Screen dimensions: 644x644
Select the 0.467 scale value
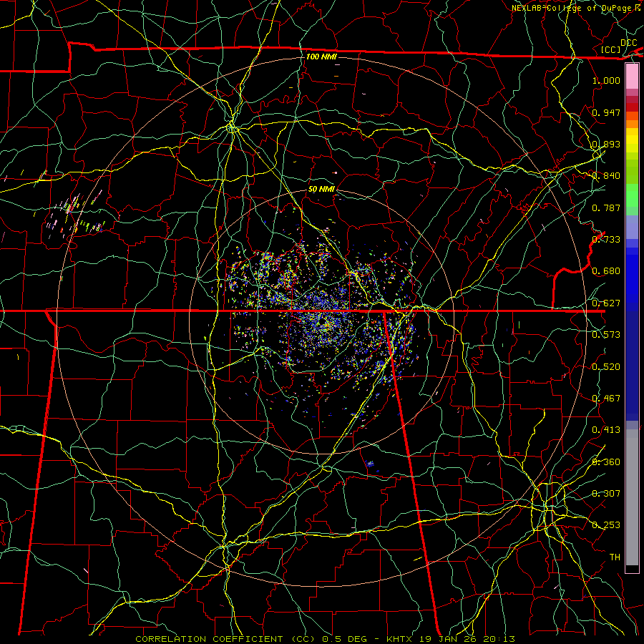pos(606,399)
